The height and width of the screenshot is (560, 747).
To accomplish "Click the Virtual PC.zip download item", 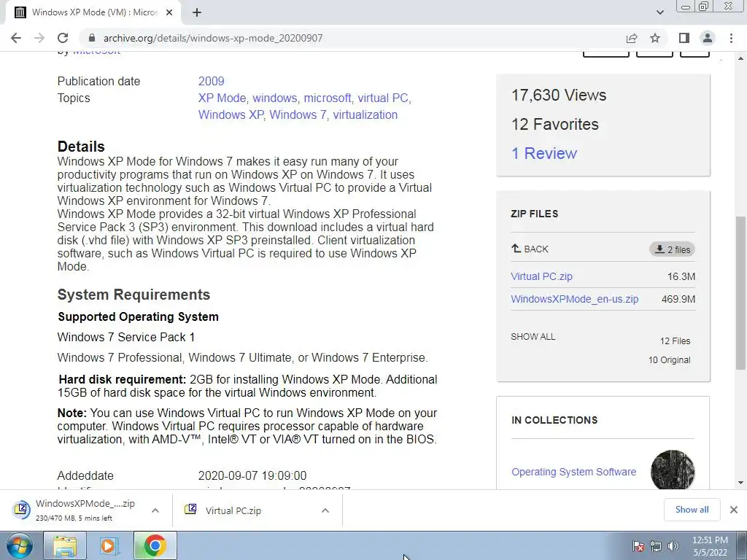I will [x=233, y=510].
